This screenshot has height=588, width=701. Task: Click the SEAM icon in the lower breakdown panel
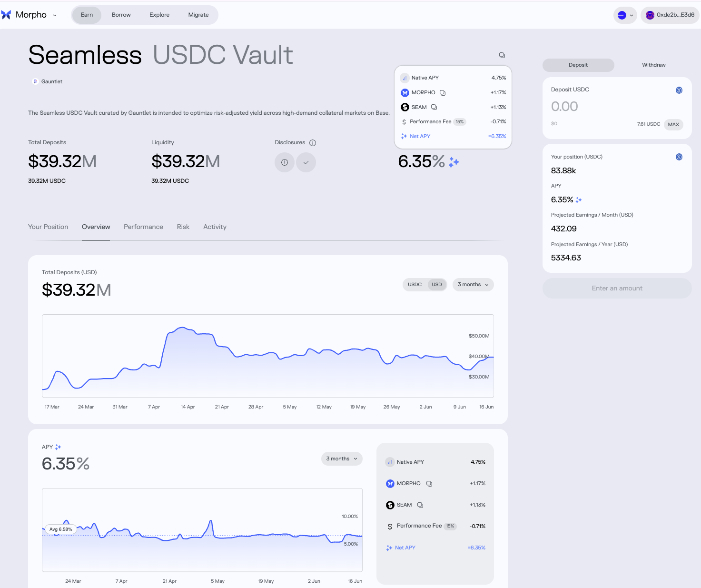(390, 505)
